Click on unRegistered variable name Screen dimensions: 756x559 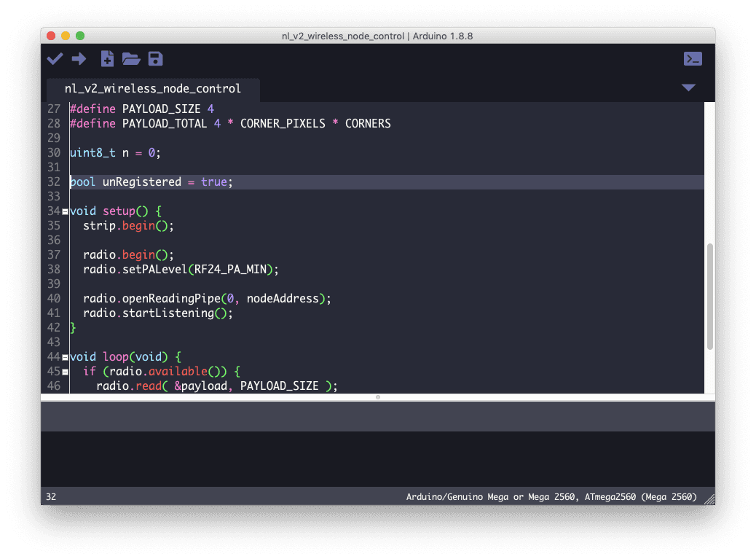click(142, 181)
